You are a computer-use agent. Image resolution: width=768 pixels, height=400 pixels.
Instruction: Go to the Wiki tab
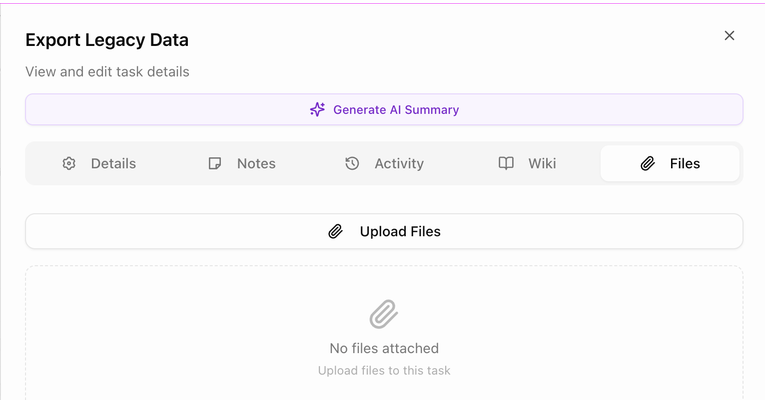[527, 164]
